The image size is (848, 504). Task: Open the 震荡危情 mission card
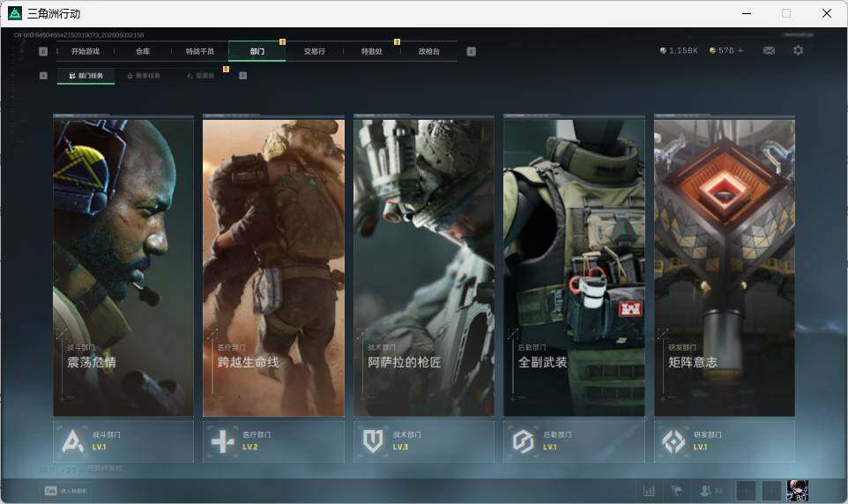point(123,268)
